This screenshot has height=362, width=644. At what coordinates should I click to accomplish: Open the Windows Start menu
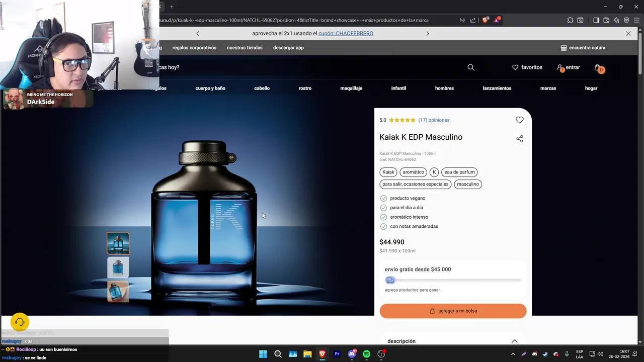tap(263, 354)
